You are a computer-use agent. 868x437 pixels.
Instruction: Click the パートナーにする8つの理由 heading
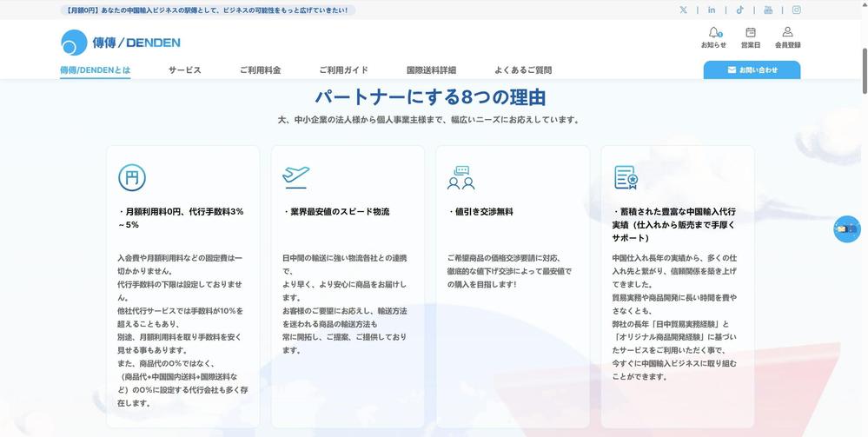tap(431, 97)
